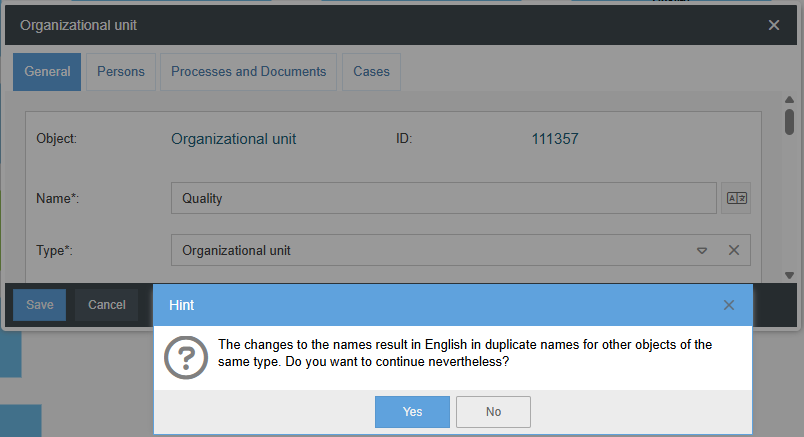Decline with the No button
The height and width of the screenshot is (437, 804).
pyautogui.click(x=493, y=412)
